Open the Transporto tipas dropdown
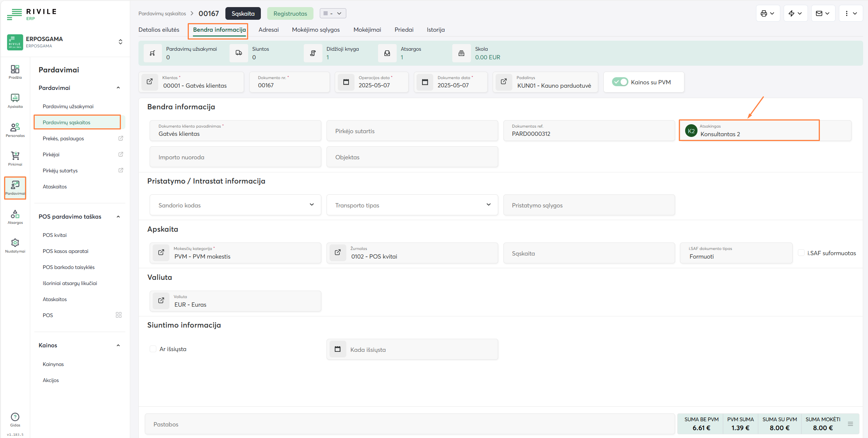 point(488,205)
